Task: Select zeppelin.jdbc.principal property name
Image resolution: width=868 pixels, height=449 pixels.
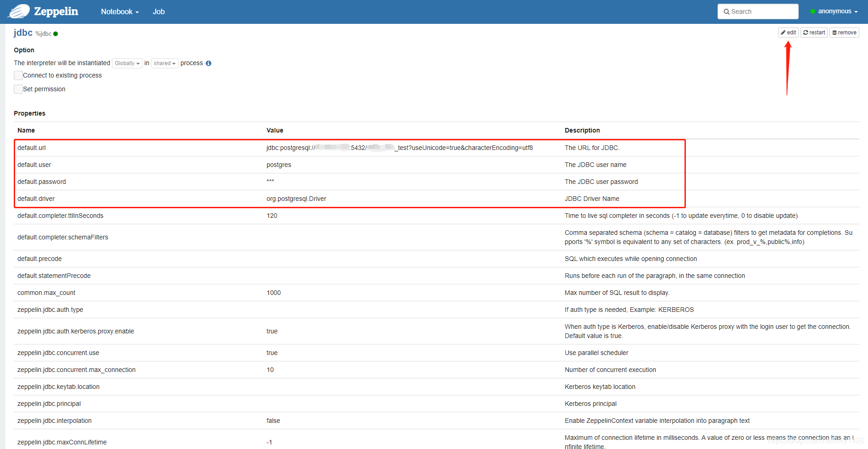Action: pos(49,404)
